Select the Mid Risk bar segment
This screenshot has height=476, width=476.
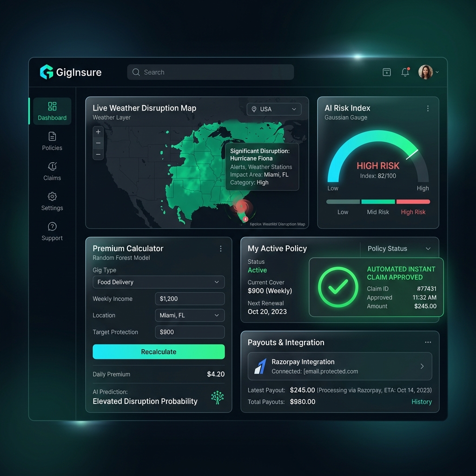pos(378,202)
